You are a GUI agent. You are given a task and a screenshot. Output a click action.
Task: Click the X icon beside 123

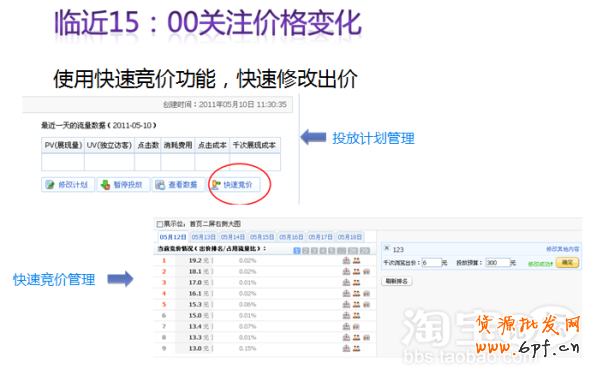pyautogui.click(x=387, y=248)
